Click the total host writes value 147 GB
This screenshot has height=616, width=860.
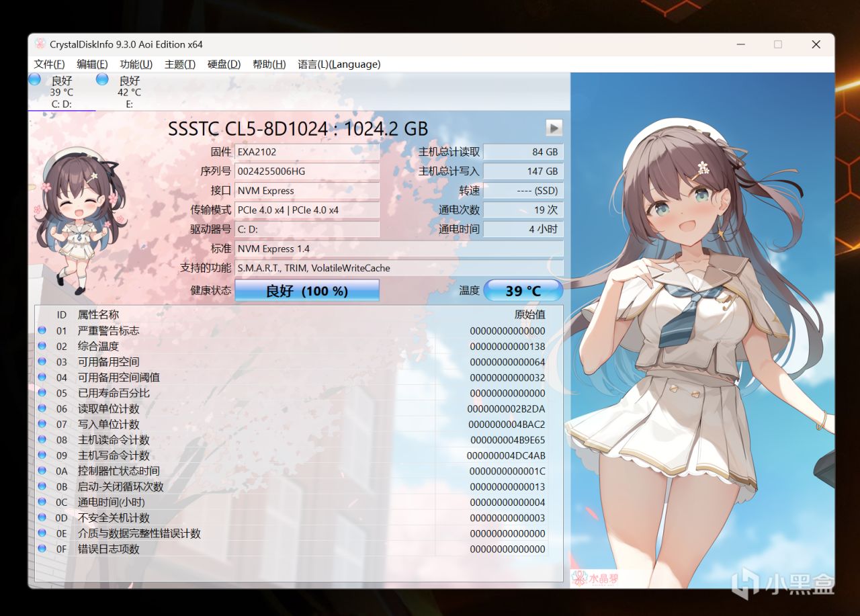pos(523,171)
